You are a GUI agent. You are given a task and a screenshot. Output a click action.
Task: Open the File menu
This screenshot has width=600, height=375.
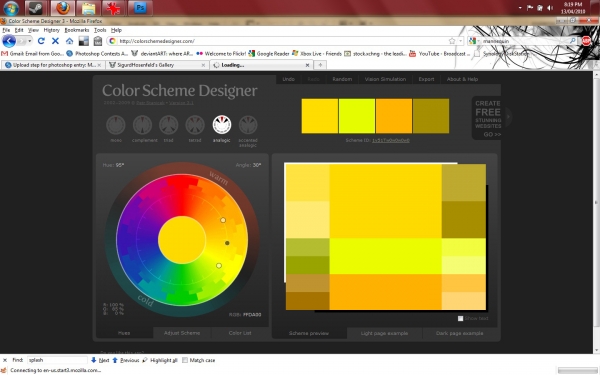pyautogui.click(x=6, y=30)
